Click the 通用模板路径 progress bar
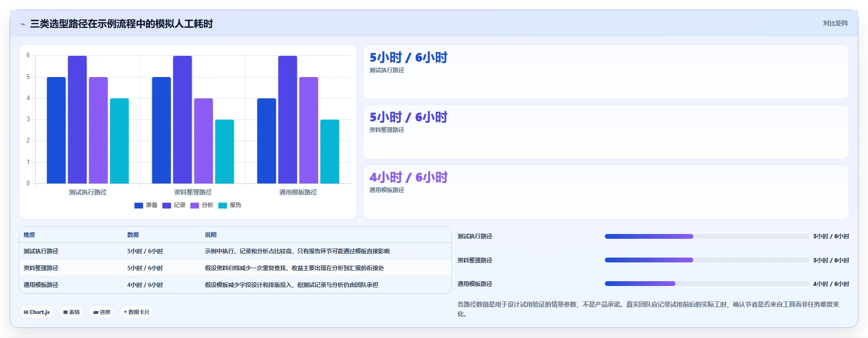 coord(706,284)
